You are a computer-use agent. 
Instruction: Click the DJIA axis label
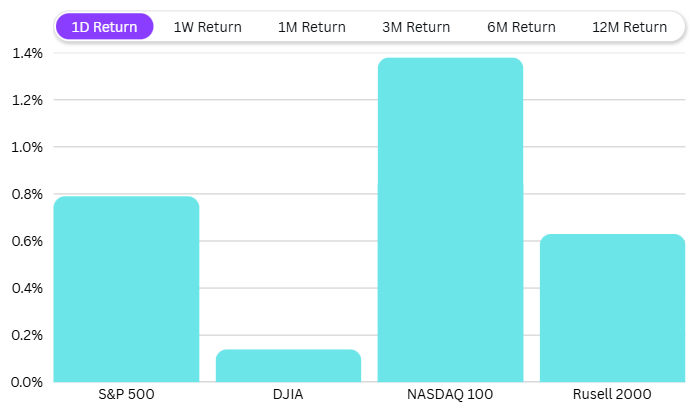[x=288, y=395]
